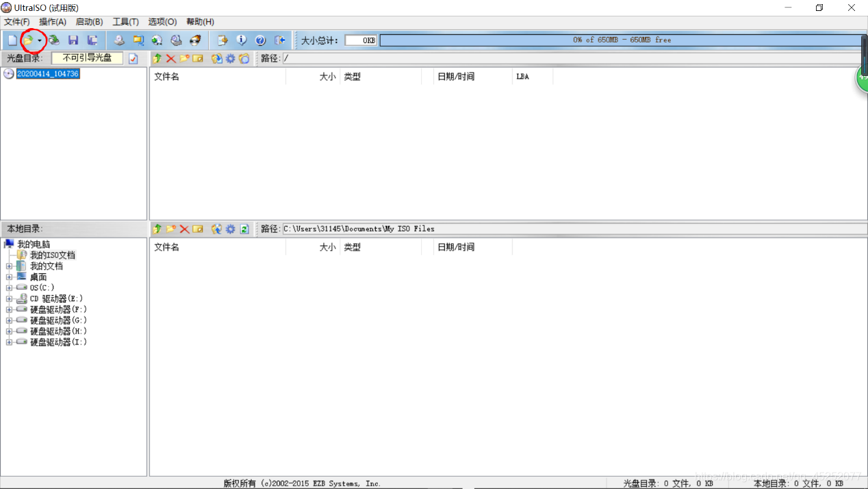Click the green refresh icon in the local directory toolbar
868x489 pixels.
coord(244,229)
